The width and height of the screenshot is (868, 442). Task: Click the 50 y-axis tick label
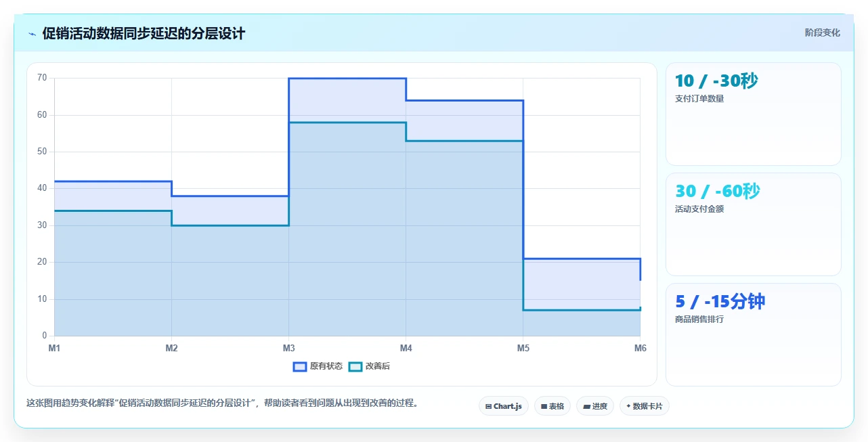pos(42,152)
